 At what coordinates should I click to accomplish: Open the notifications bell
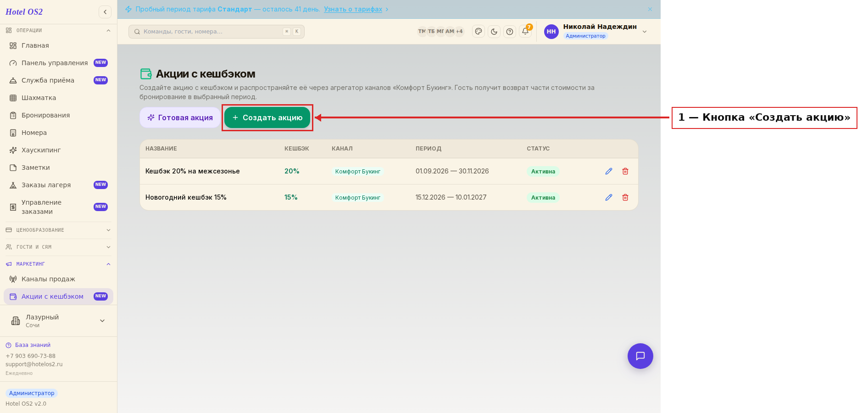(x=525, y=32)
